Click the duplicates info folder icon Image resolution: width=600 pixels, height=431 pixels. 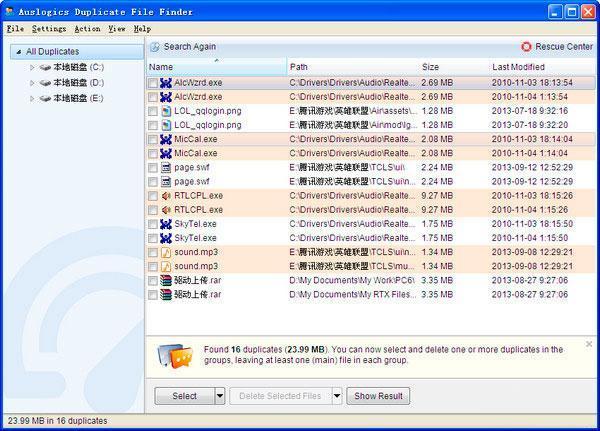tap(174, 356)
